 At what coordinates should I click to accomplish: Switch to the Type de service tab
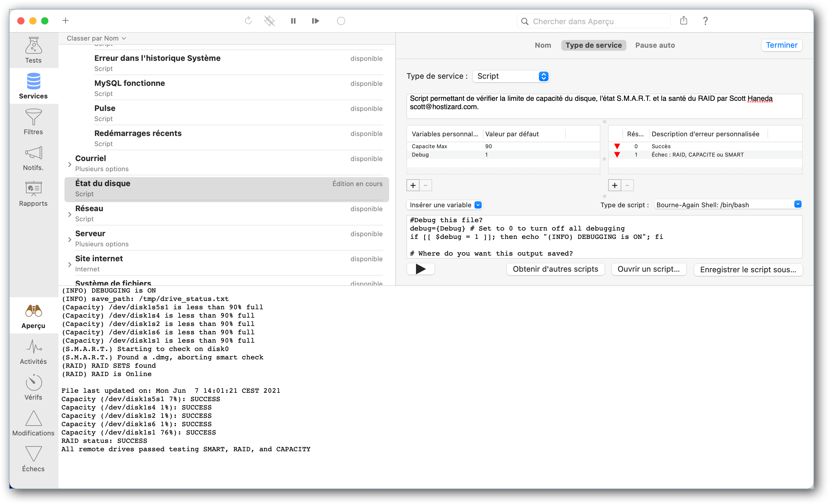pos(594,45)
